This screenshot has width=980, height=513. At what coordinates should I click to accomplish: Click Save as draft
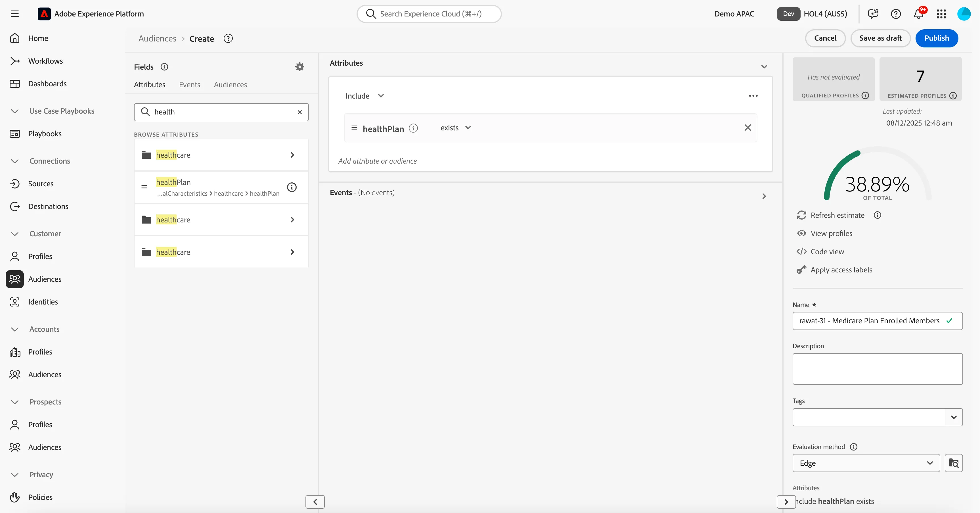[880, 38]
